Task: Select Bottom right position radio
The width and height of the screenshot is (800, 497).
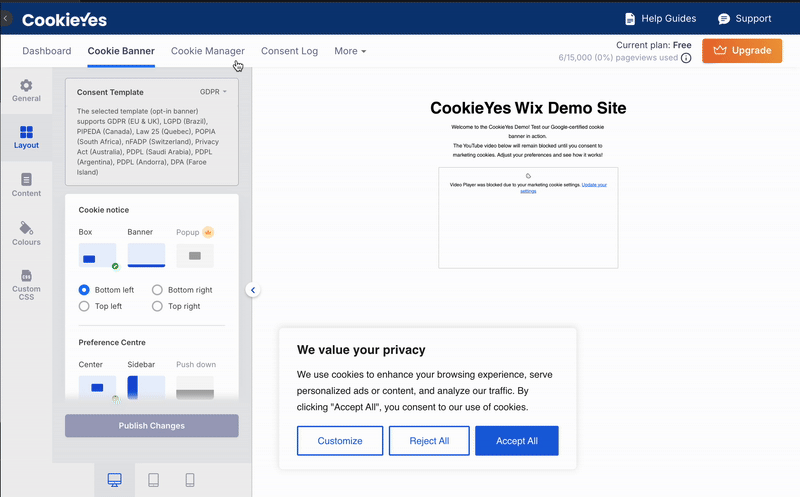Action: pos(157,290)
